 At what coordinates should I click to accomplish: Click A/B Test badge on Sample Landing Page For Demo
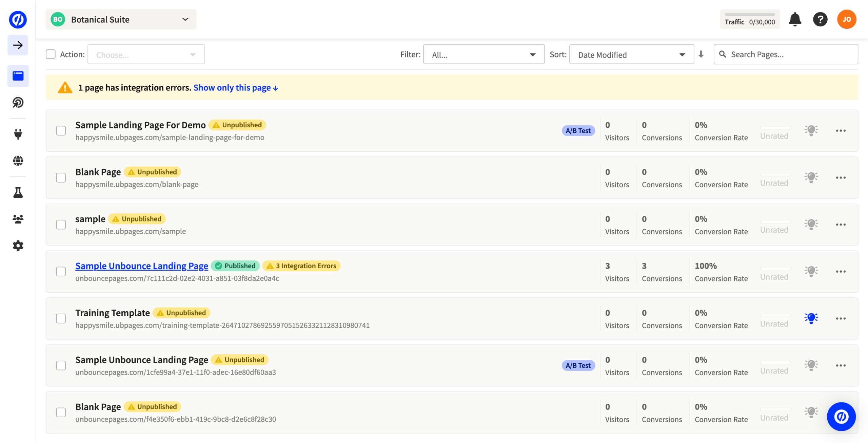578,130
